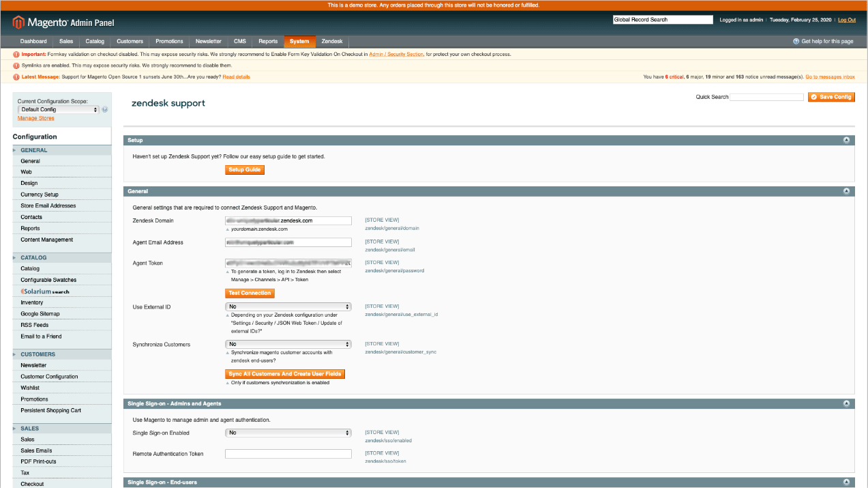This screenshot has height=488, width=868.
Task: Open the System menu tab
Action: 299,41
